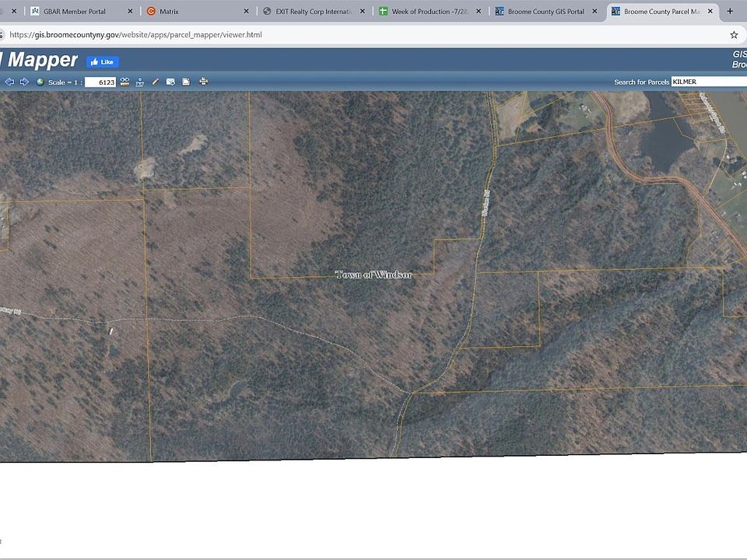
Task: Click the printer icon in map toolbar
Action: 204,82
